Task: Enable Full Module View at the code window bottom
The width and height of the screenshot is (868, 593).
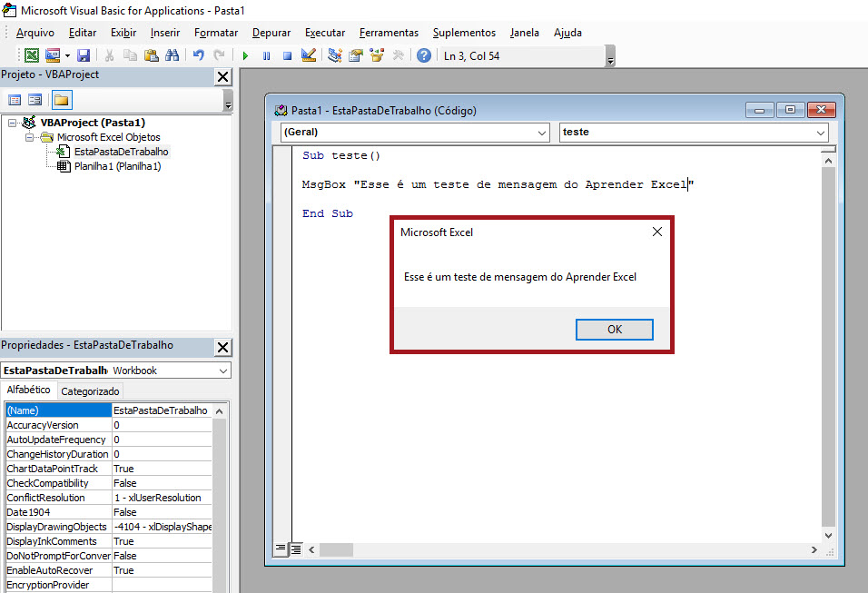Action: coord(296,549)
